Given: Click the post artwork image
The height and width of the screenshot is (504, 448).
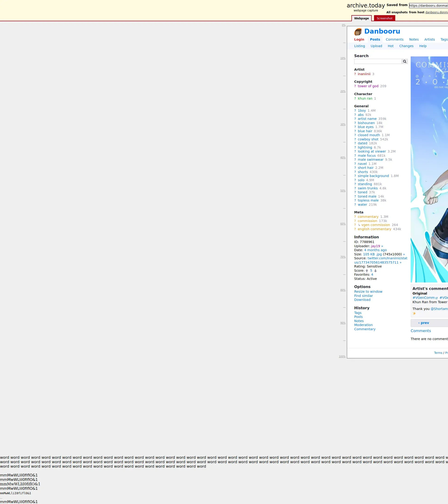Looking at the screenshot, I should 429,169.
